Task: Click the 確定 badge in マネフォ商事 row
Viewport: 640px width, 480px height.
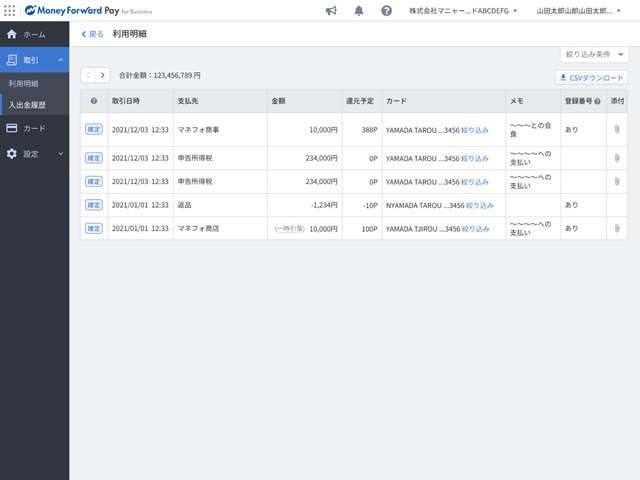Action: pyautogui.click(x=94, y=129)
